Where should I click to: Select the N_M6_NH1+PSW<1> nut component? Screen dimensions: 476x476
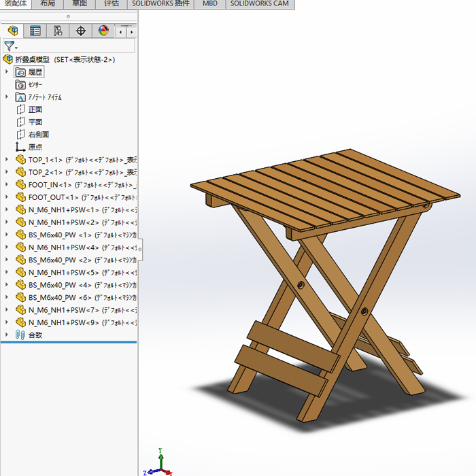76,209
